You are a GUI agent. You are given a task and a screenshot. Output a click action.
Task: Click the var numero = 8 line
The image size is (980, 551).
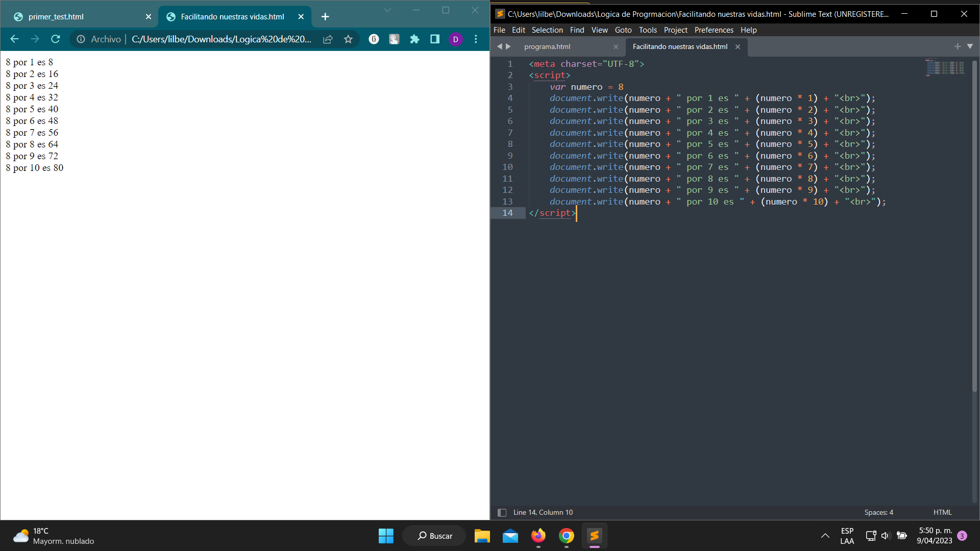point(586,87)
